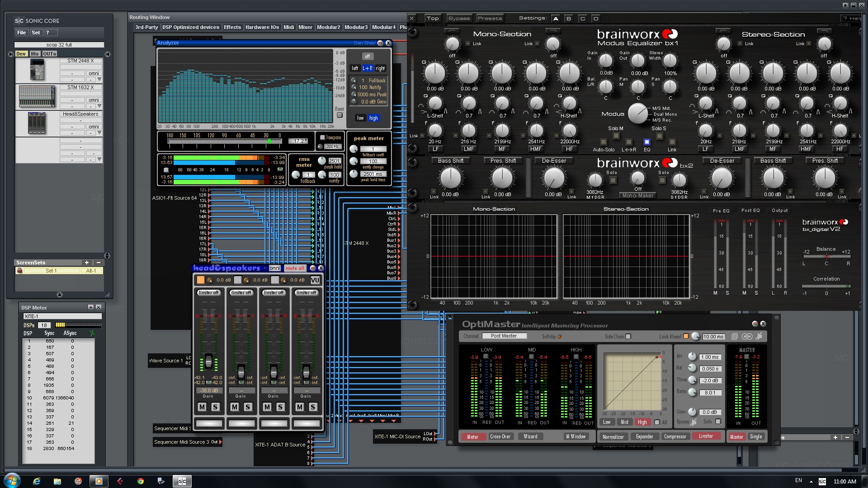868x488 pixels.
Task: Solo the first head&speakers channel (S)
Action: tap(215, 407)
